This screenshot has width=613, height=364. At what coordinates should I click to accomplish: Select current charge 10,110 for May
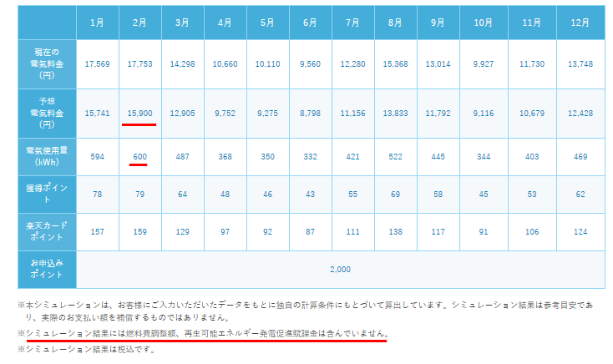click(x=268, y=64)
